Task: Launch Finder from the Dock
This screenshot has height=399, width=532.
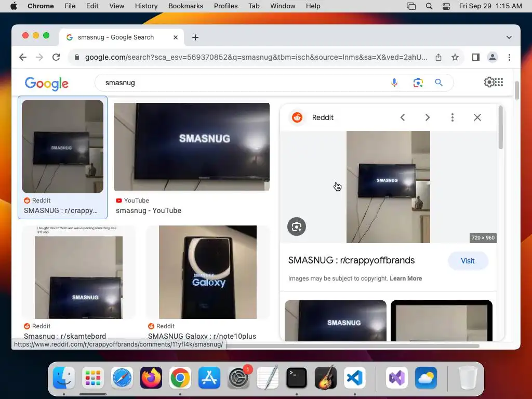Action: [x=64, y=378]
